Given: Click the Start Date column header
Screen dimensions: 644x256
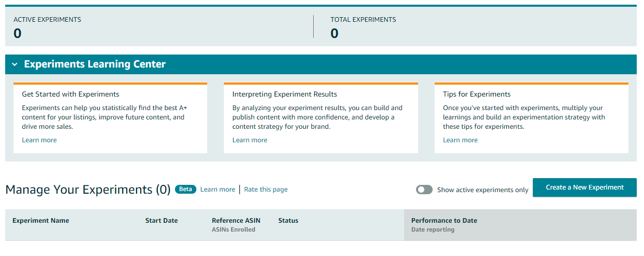Looking at the screenshot, I should tap(162, 221).
